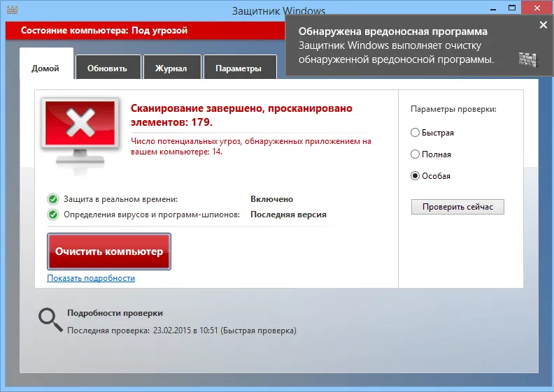Click the 'Состояние компьютера: Под угрозой' status bar
The height and width of the screenshot is (392, 554).
145,30
